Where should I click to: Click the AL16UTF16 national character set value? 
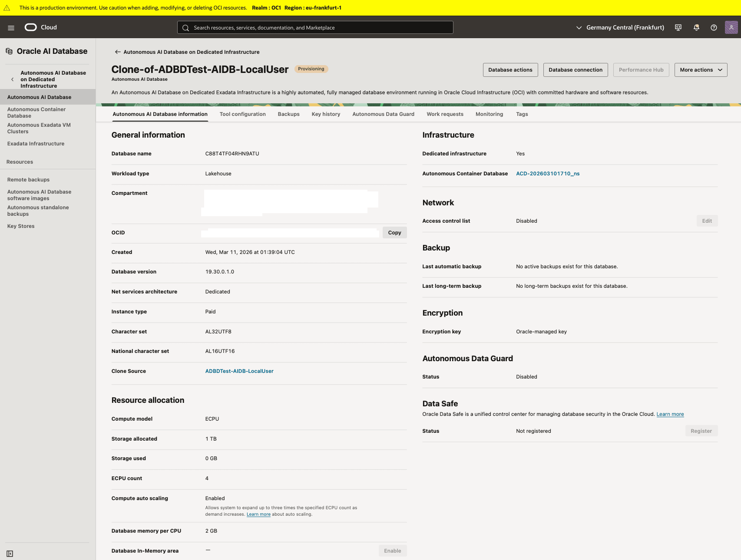tap(220, 351)
